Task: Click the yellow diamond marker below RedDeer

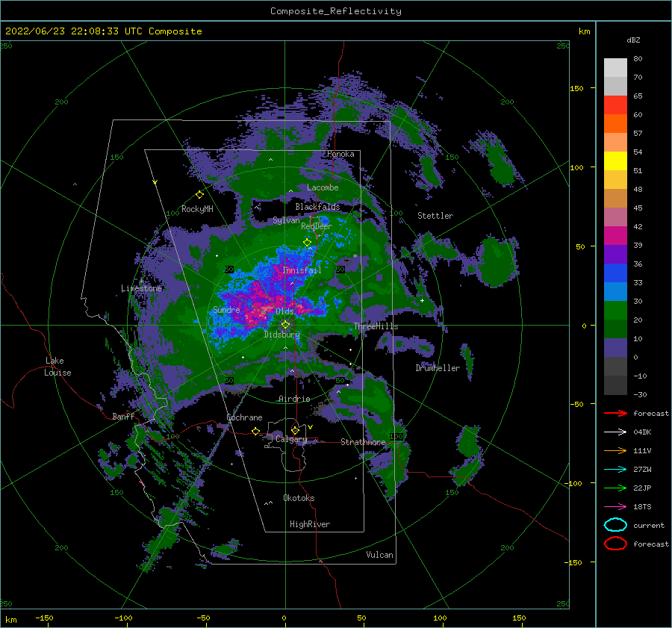Action: (x=307, y=243)
